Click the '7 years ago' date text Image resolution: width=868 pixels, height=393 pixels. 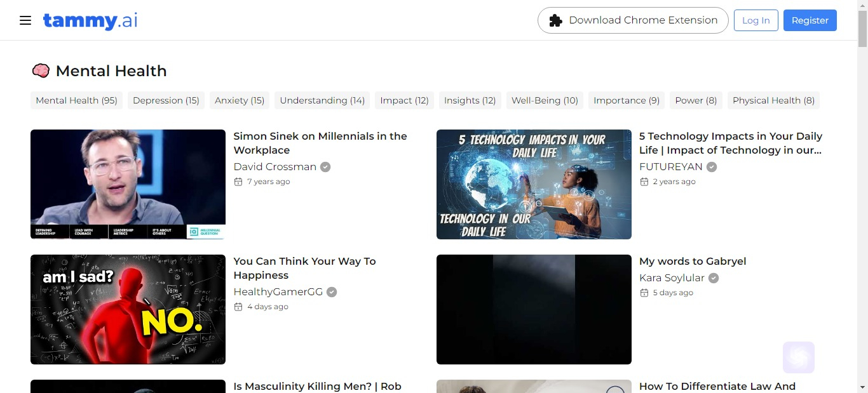[268, 182]
